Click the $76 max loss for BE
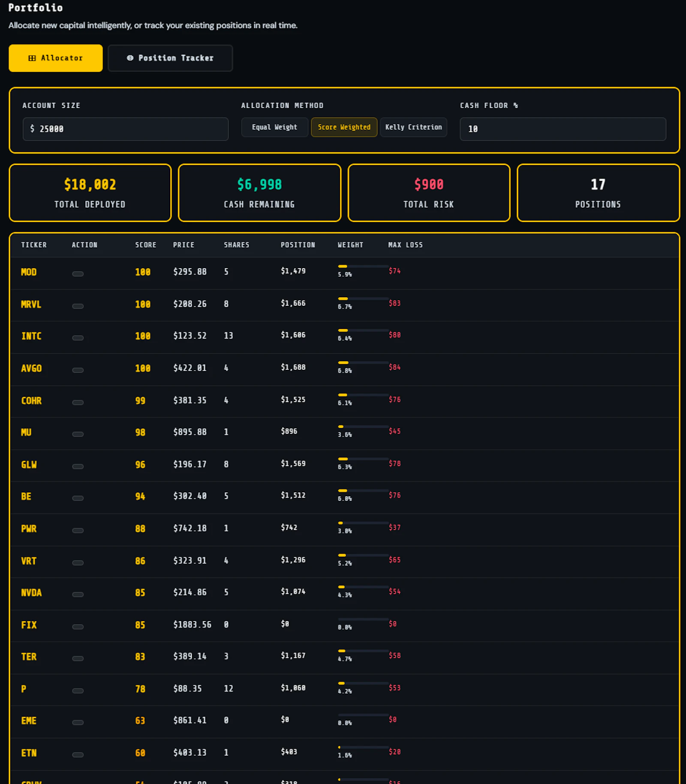Image resolution: width=686 pixels, height=784 pixels. (395, 495)
